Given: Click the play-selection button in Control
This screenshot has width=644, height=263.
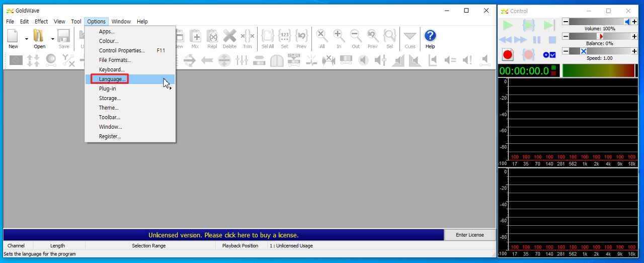Looking at the screenshot, I should 528,25.
